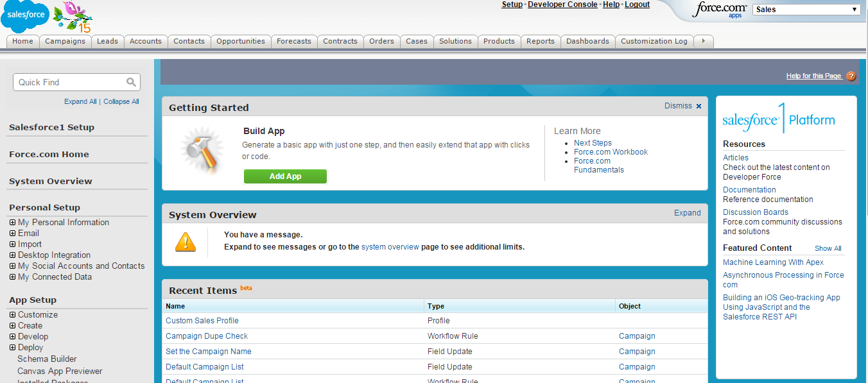868x383 pixels.
Task: Open the Next Steps link
Action: click(x=593, y=143)
